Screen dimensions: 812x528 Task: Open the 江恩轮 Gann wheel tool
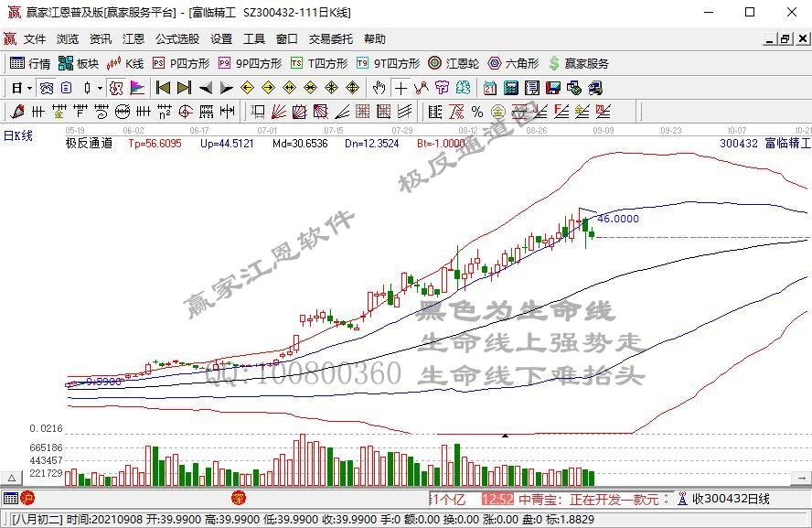pyautogui.click(x=454, y=63)
